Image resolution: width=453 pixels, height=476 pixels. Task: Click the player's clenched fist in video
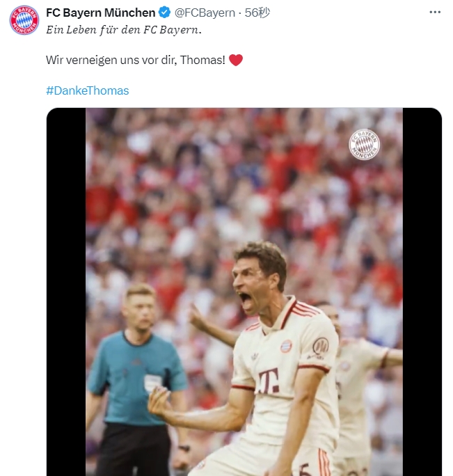pos(159,402)
